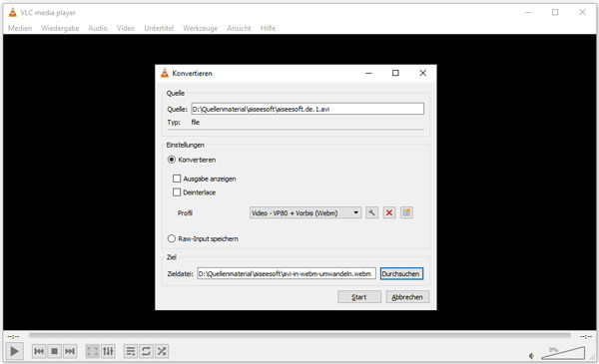This screenshot has width=599, height=364.
Task: Toggle fullscreen mode icon
Action: (x=92, y=351)
